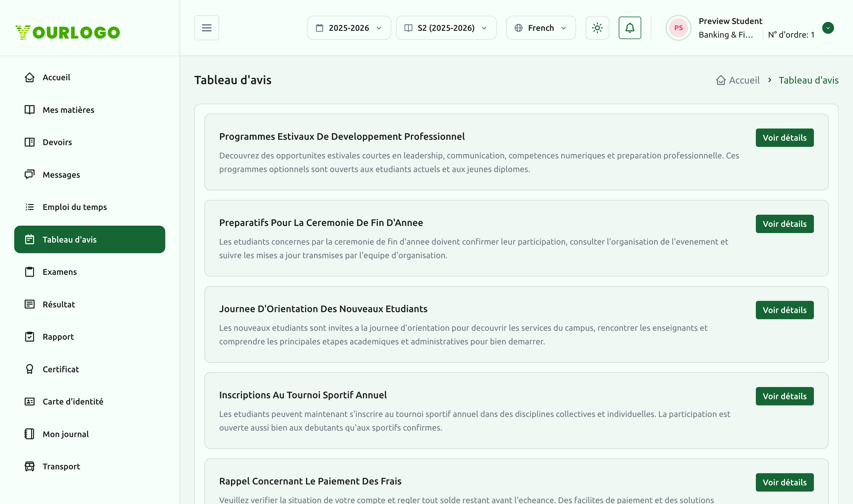View details of Rappel Paiement Des Frais notice
The width and height of the screenshot is (853, 504).
point(784,482)
